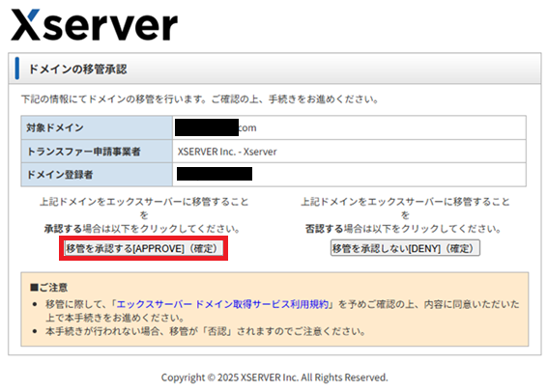Click the ■ご注意 notice heading
This screenshot has height=392, width=548.
pyautogui.click(x=48, y=288)
